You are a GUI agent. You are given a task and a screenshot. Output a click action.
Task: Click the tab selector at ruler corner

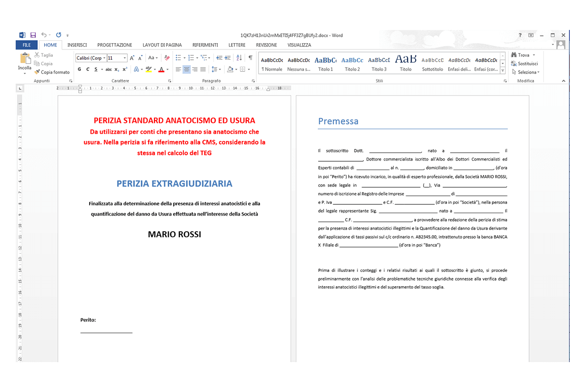(x=20, y=88)
